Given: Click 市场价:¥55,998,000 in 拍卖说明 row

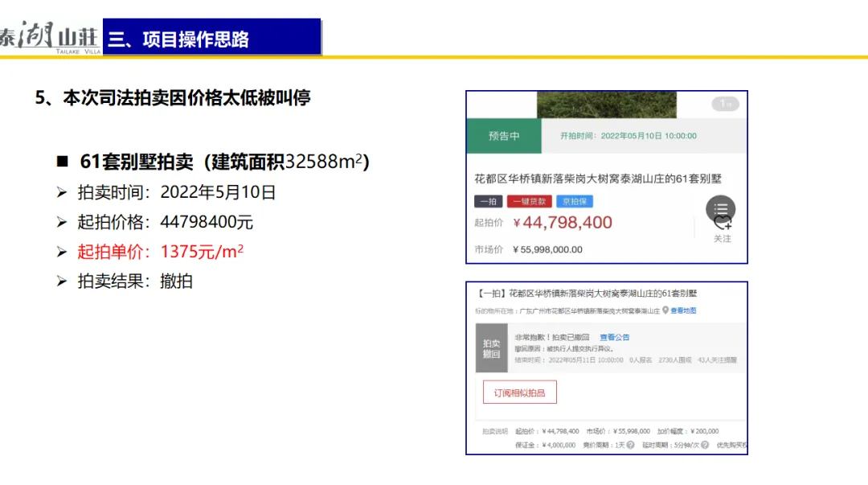Looking at the screenshot, I should (x=618, y=431).
